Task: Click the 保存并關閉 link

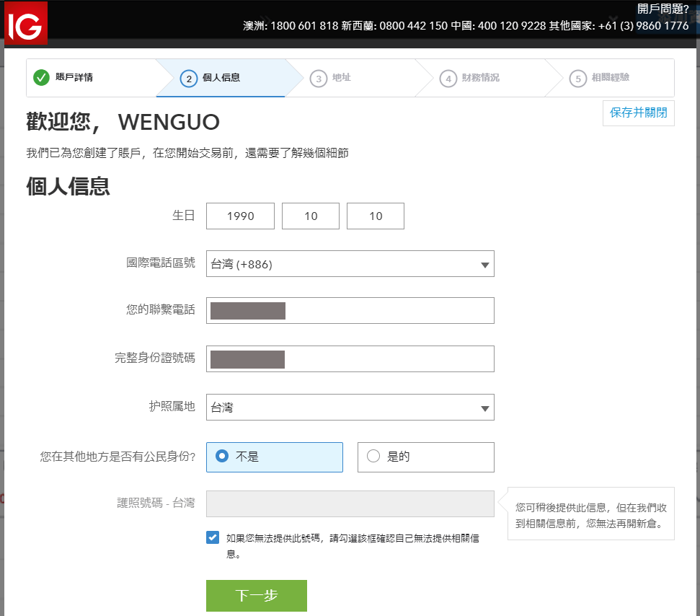Action: (638, 113)
